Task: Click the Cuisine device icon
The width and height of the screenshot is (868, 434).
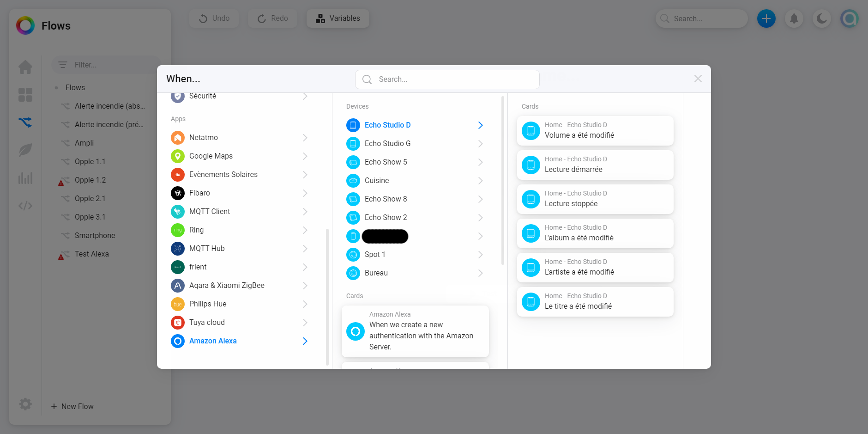Action: click(353, 181)
